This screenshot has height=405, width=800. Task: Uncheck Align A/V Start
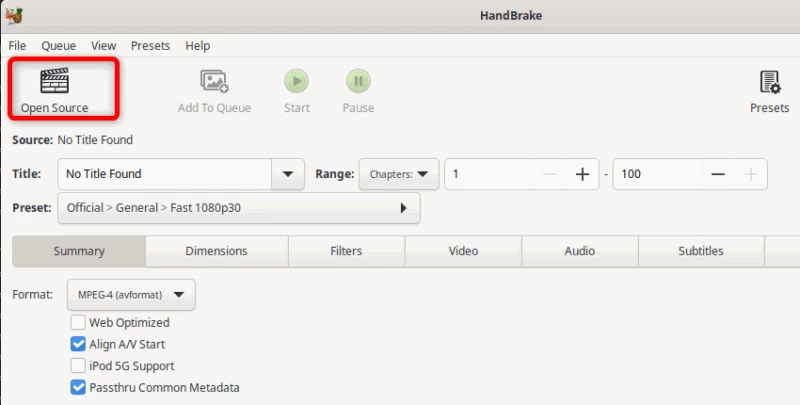[78, 344]
